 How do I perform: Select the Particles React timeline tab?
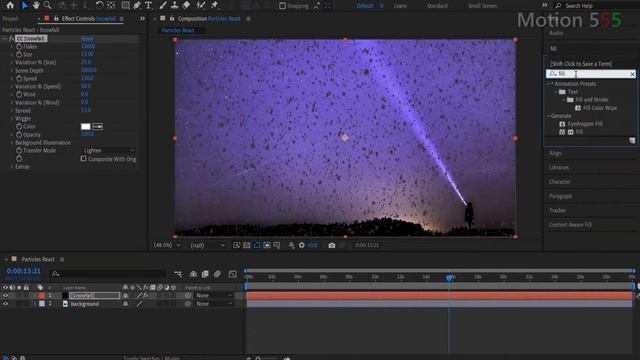[38, 259]
